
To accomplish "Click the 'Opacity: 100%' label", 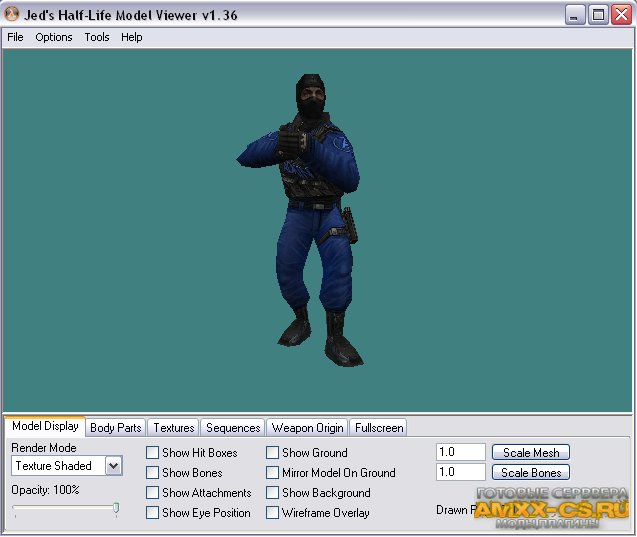I will click(45, 490).
